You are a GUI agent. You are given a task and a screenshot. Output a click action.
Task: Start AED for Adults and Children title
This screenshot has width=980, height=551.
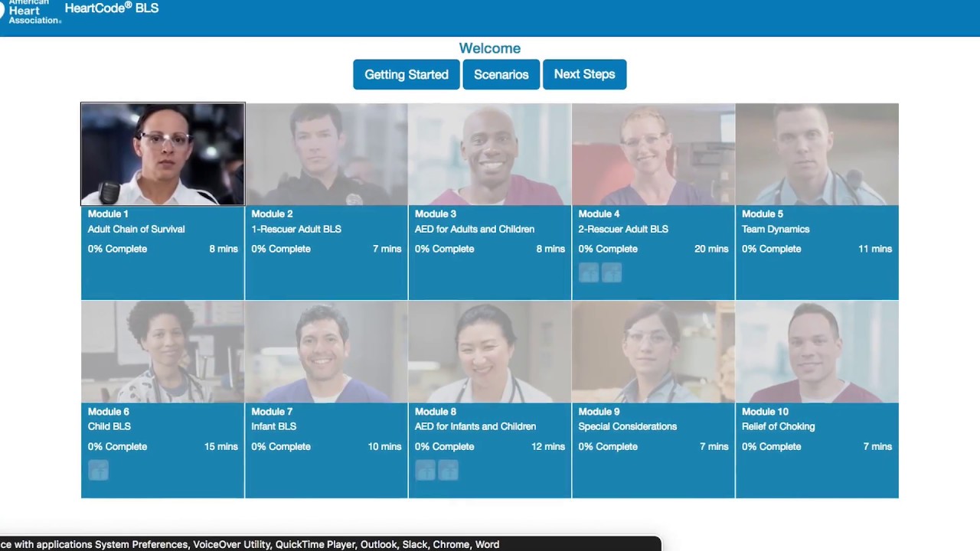tap(475, 229)
